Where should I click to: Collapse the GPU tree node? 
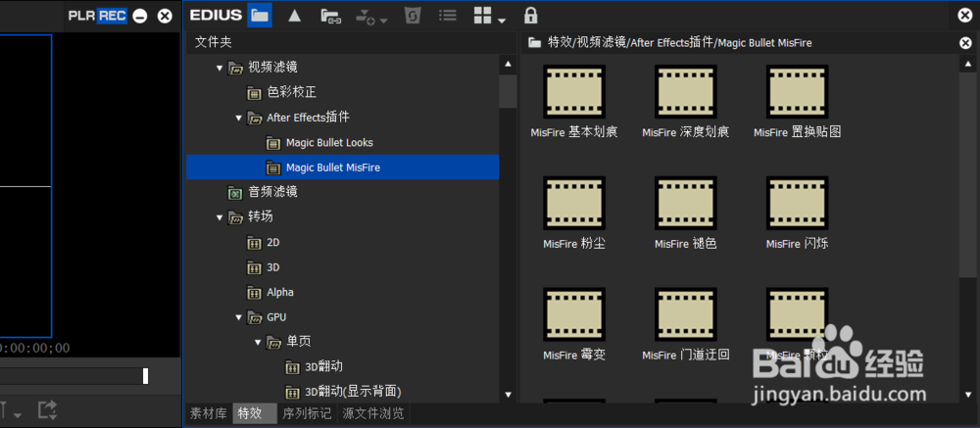click(x=238, y=317)
